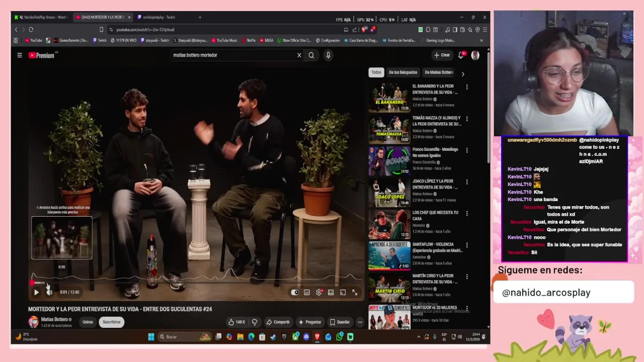644x362 pixels.
Task: Show hidden system tray icons
Action: pyautogui.click(x=419, y=337)
